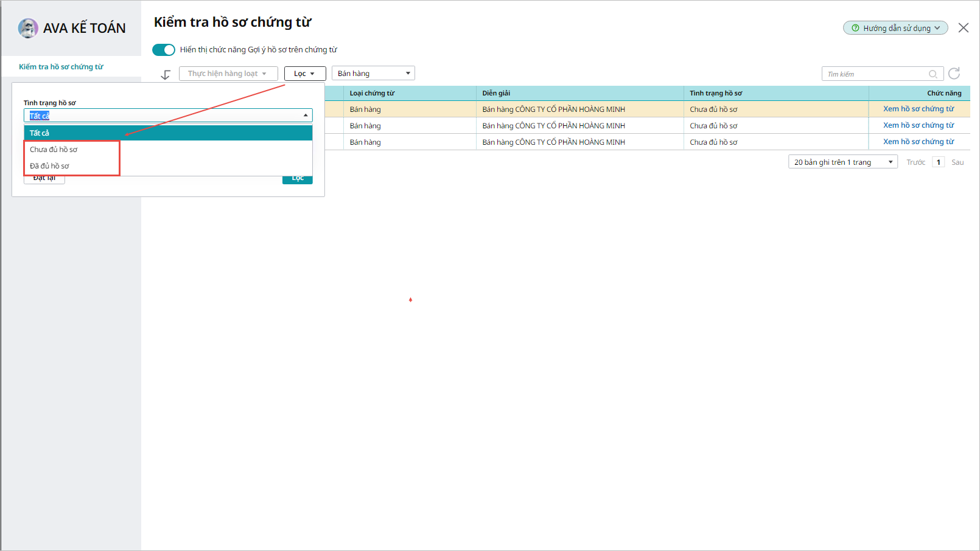980x551 pixels.
Task: Click the help icon in Hướng dẫn sử dụng
Action: coord(855,28)
